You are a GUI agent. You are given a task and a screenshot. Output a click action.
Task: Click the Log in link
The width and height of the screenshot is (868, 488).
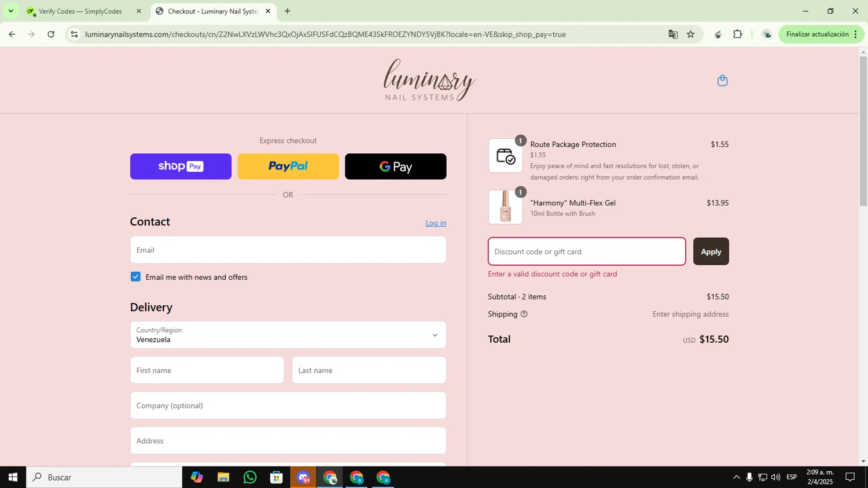pyautogui.click(x=436, y=223)
